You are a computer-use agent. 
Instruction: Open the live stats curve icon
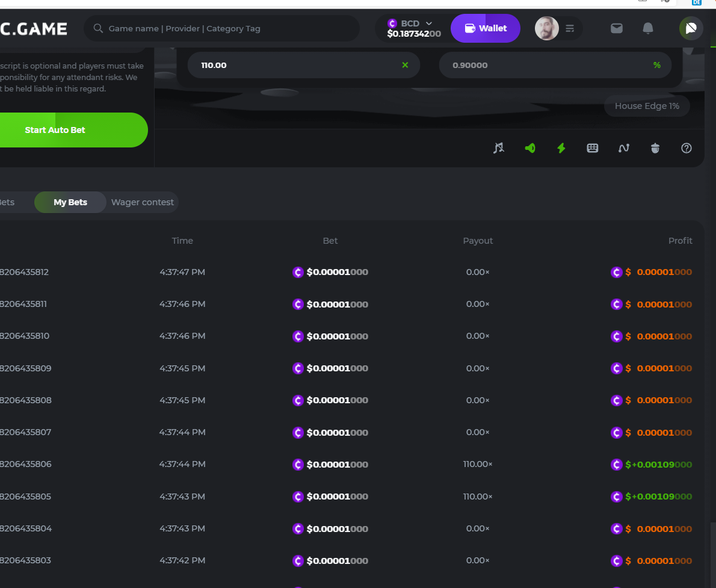point(624,148)
